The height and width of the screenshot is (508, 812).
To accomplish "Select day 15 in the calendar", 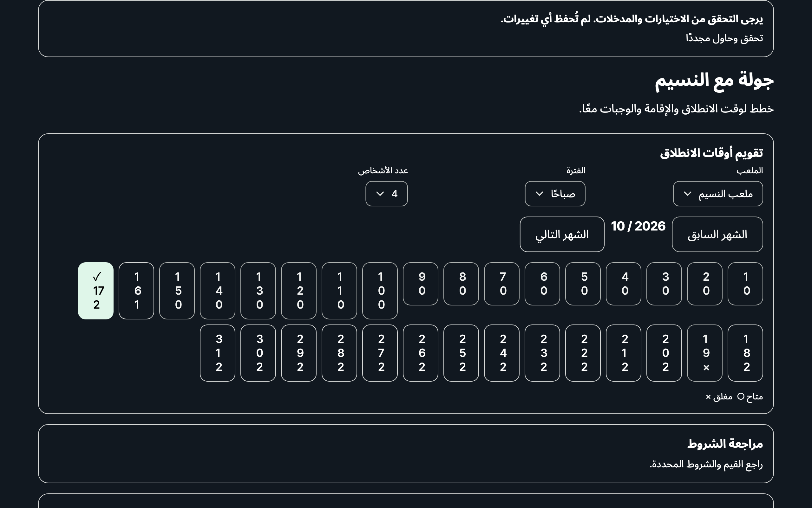I will click(177, 291).
